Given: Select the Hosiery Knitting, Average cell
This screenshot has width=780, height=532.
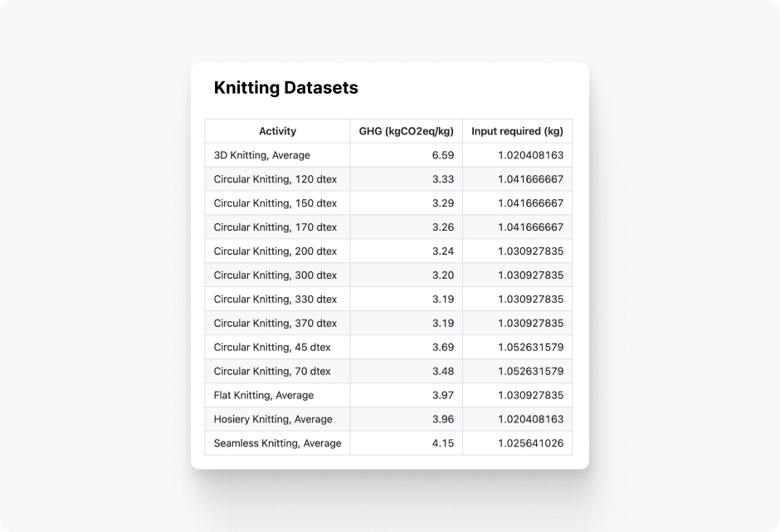Looking at the screenshot, I should (278, 419).
